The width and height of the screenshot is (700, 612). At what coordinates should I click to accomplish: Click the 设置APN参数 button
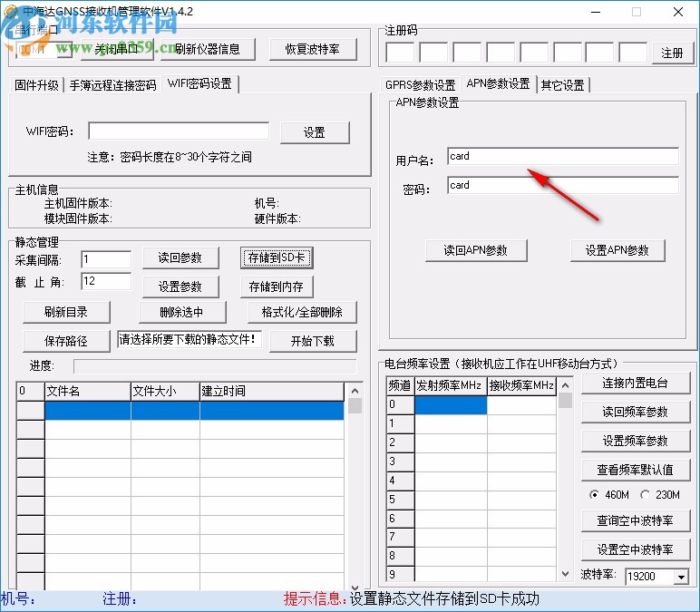pyautogui.click(x=617, y=250)
